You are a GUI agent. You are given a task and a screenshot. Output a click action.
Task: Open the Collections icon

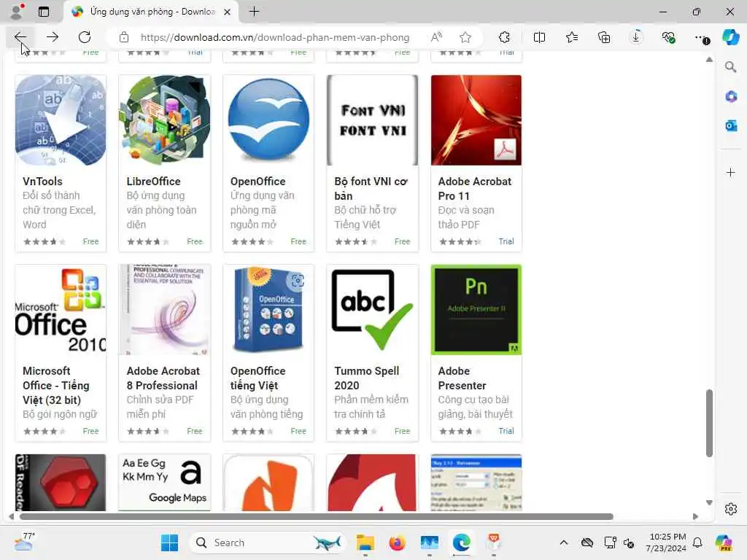tap(603, 37)
